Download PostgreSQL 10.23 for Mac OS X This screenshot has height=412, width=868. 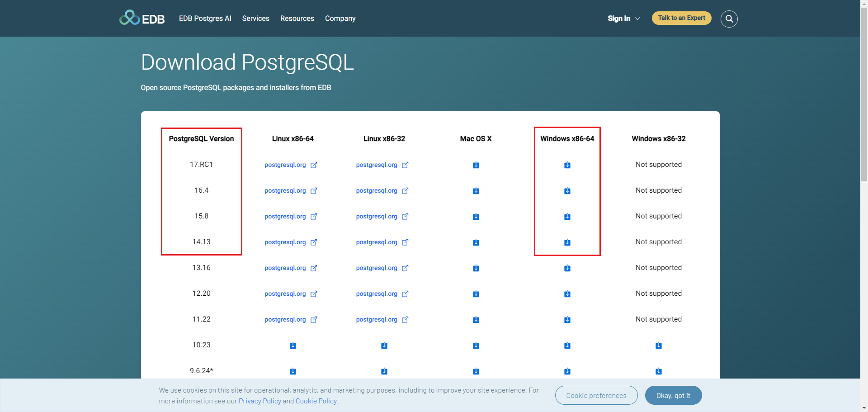[476, 346]
